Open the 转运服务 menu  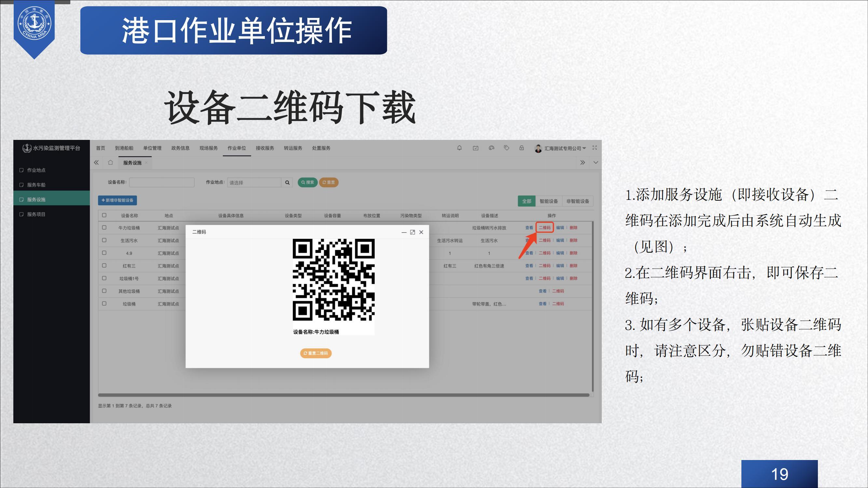pyautogui.click(x=293, y=148)
